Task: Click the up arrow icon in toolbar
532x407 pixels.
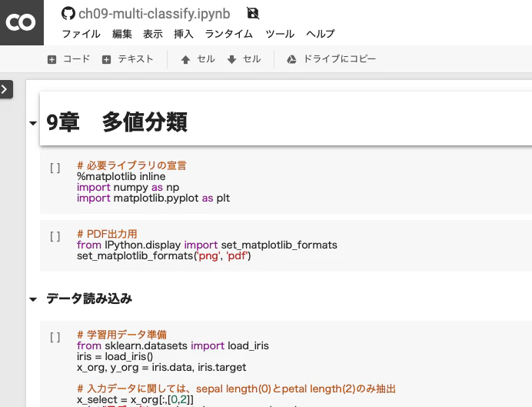Action: tap(185, 60)
